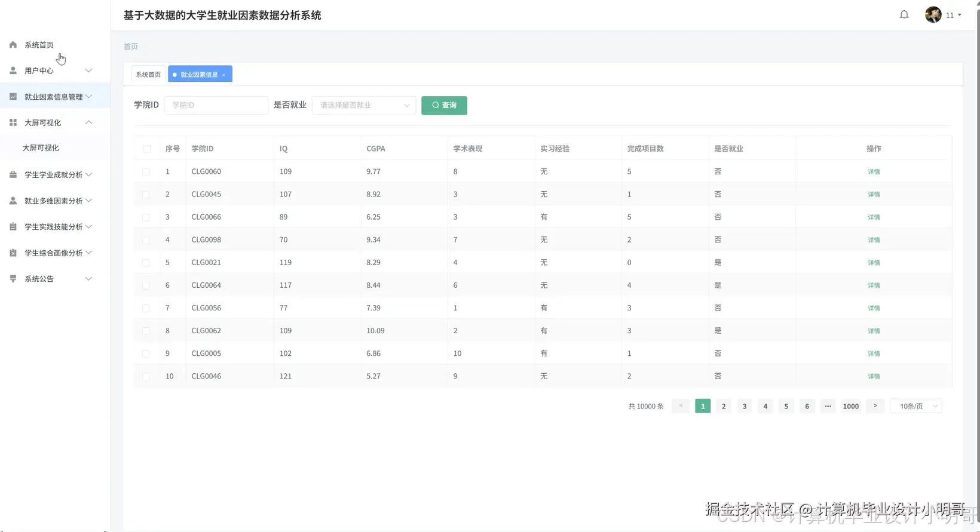This screenshot has height=532, width=980.
Task: Click the user icon beside 用户中心
Action: click(13, 70)
